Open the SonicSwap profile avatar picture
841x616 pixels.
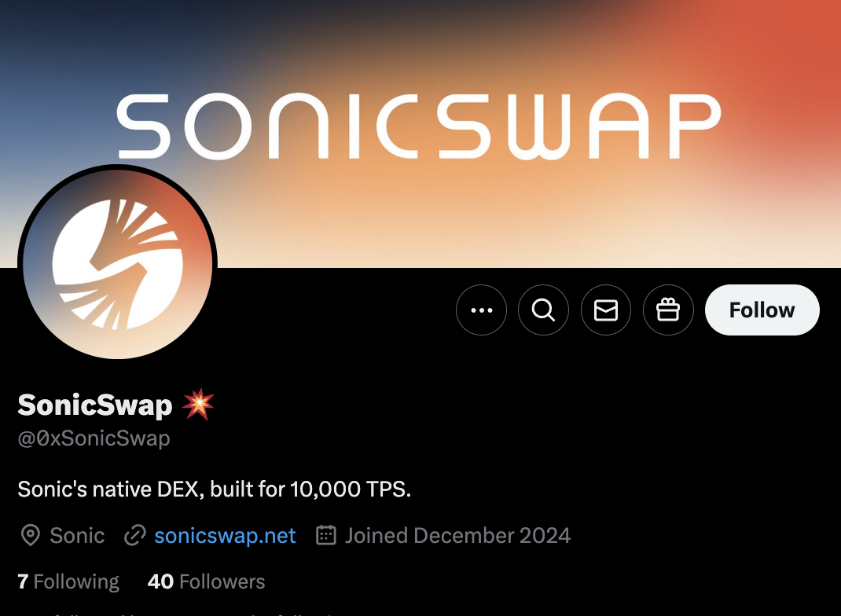click(x=117, y=262)
